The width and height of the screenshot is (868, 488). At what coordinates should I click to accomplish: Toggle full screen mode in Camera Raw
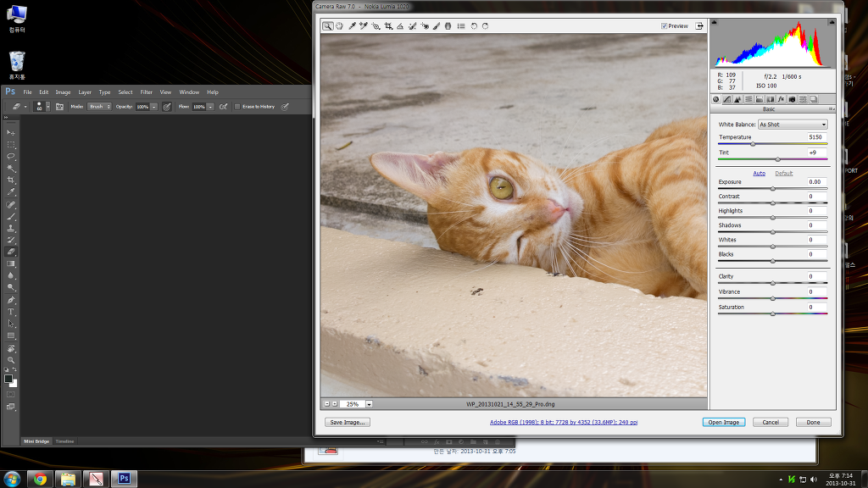click(699, 26)
